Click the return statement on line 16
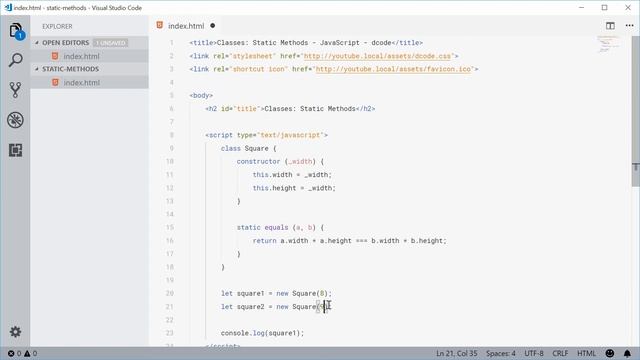This screenshot has width=640, height=360. point(349,241)
